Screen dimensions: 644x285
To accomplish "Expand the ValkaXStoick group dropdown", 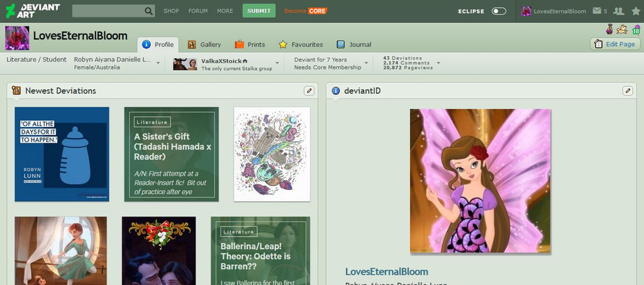I will coord(277,64).
